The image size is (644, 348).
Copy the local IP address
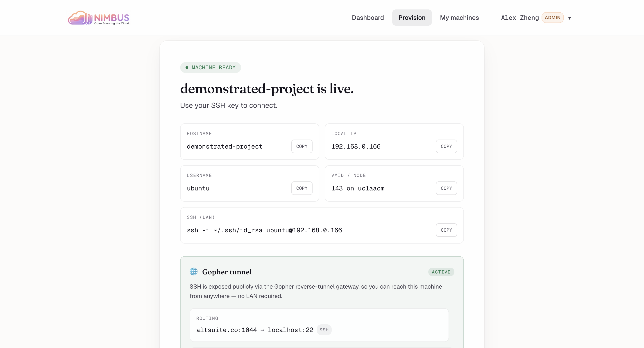[446, 146]
